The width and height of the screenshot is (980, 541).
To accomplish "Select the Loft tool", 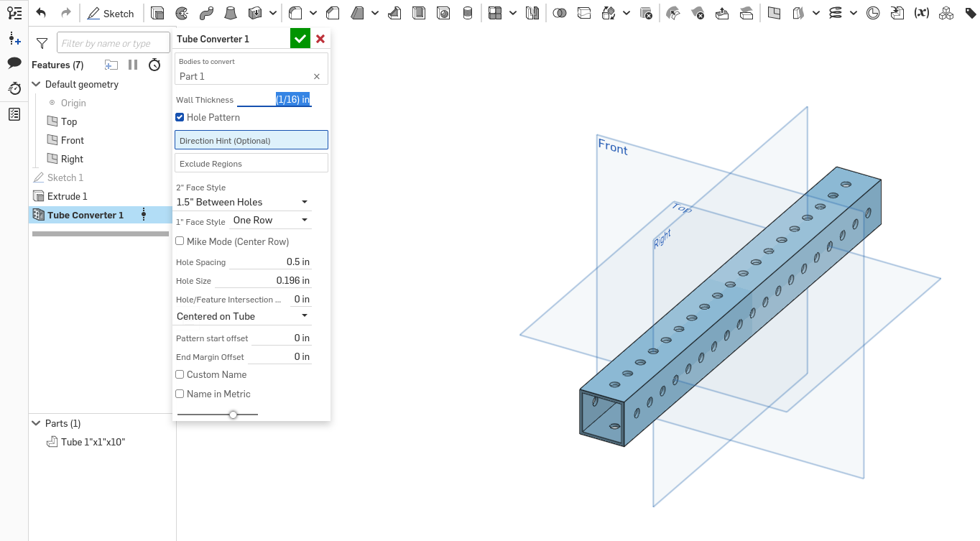I will coord(231,13).
